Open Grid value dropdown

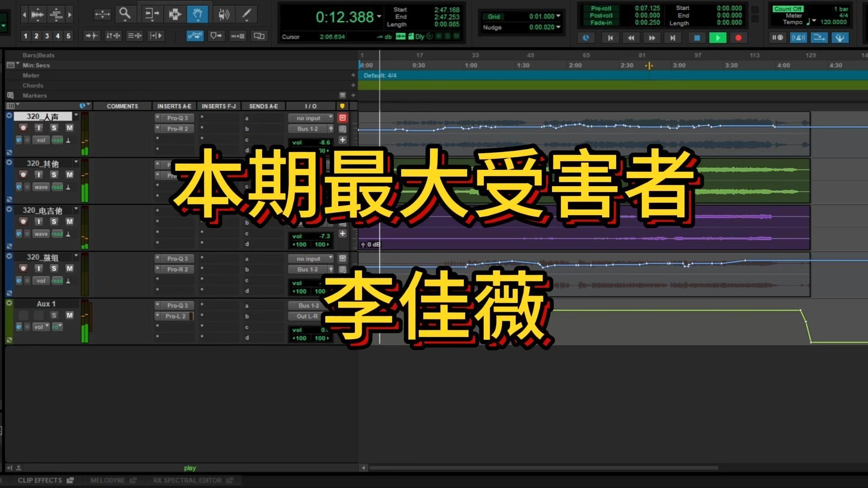pyautogui.click(x=558, y=16)
